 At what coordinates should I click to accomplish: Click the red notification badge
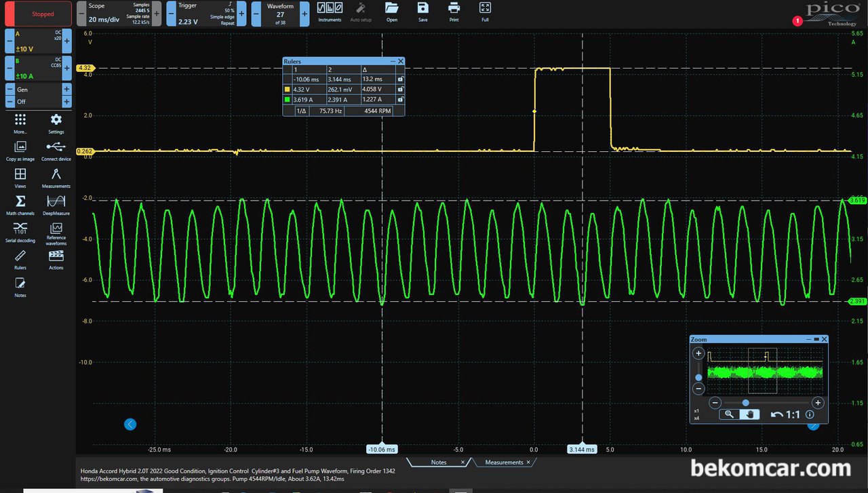coord(797,21)
